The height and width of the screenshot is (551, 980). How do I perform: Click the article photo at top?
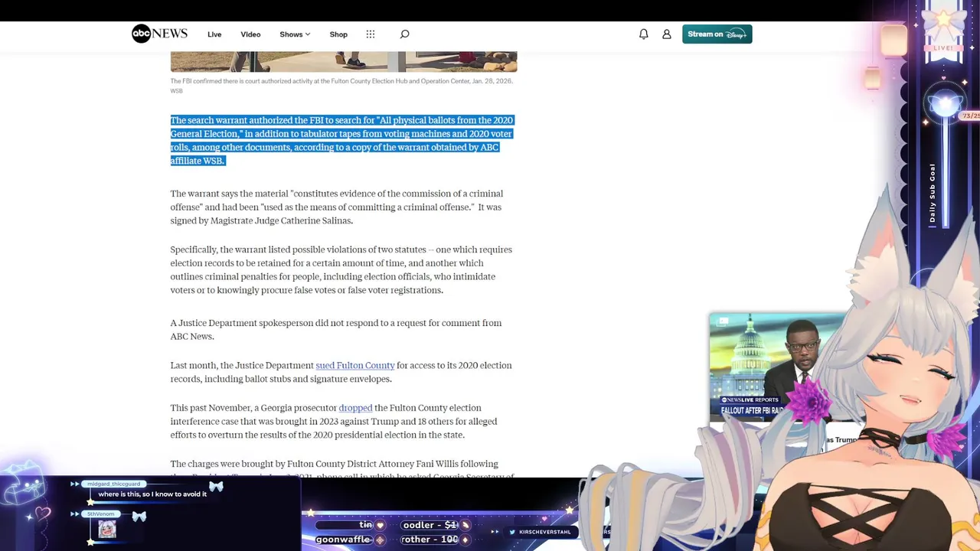tap(344, 61)
